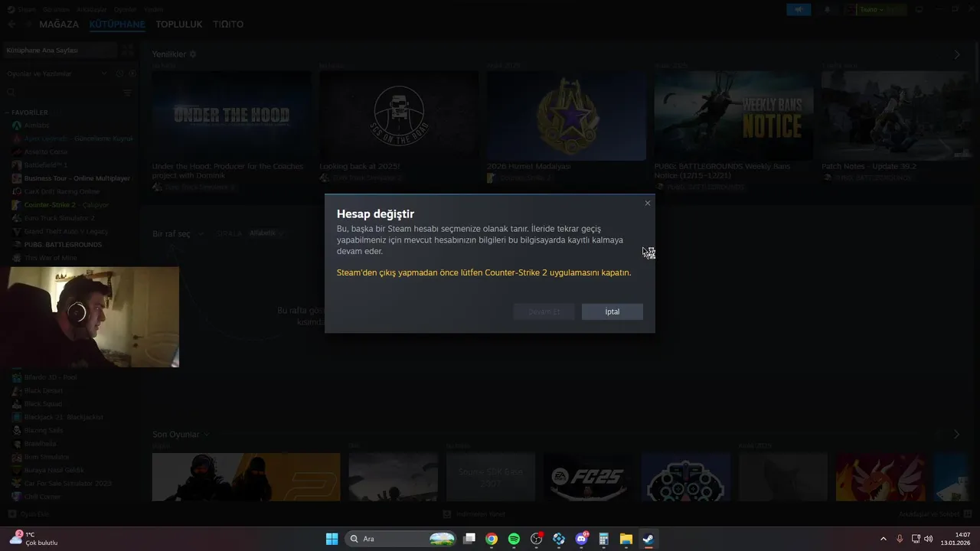
Task: Open Task View on the taskbar
Action: tap(469, 539)
